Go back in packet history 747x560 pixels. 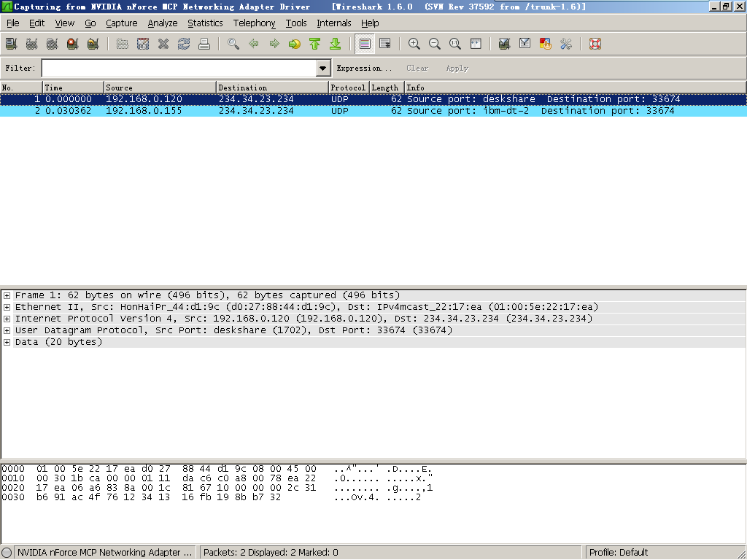254,44
